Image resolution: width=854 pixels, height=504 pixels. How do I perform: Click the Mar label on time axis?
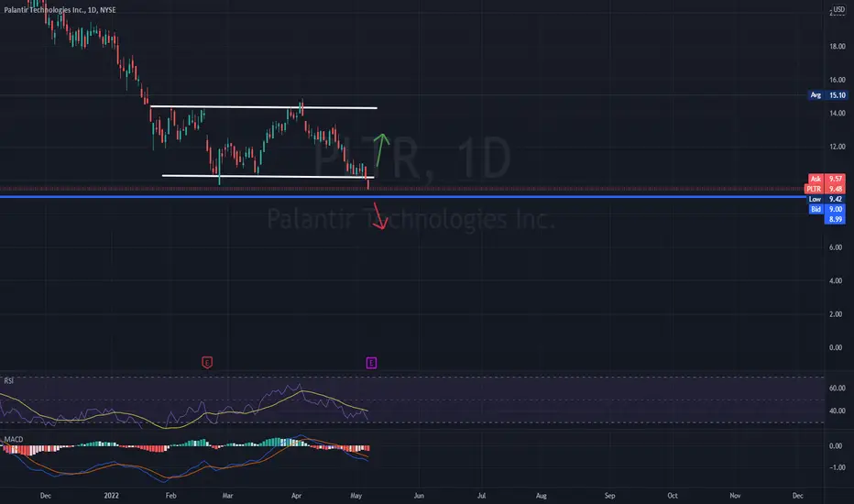(x=227, y=495)
